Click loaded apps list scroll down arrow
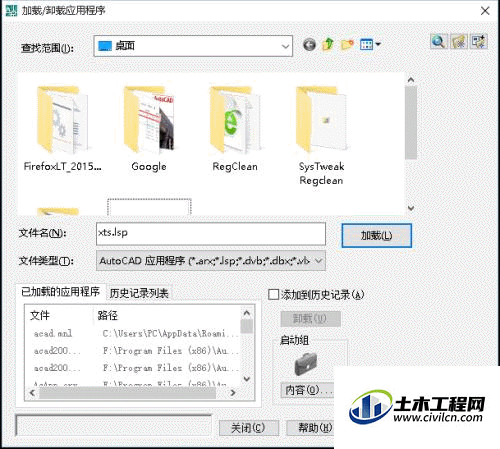This screenshot has width=500, height=449. click(247, 379)
